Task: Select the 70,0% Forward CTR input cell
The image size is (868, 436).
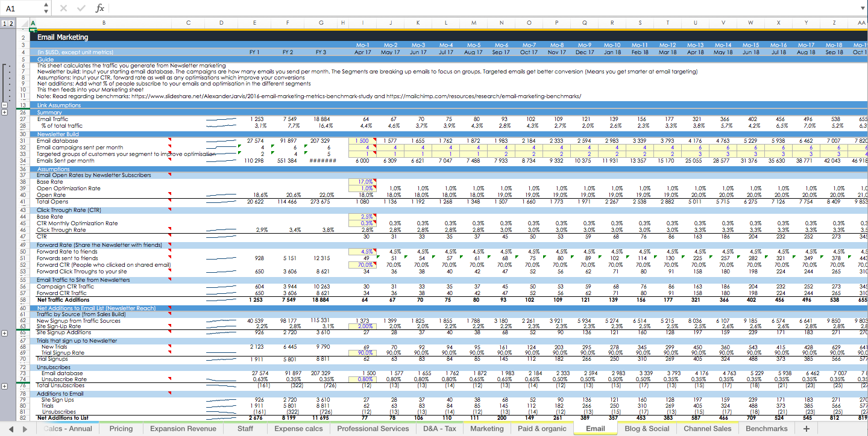Action: point(363,264)
